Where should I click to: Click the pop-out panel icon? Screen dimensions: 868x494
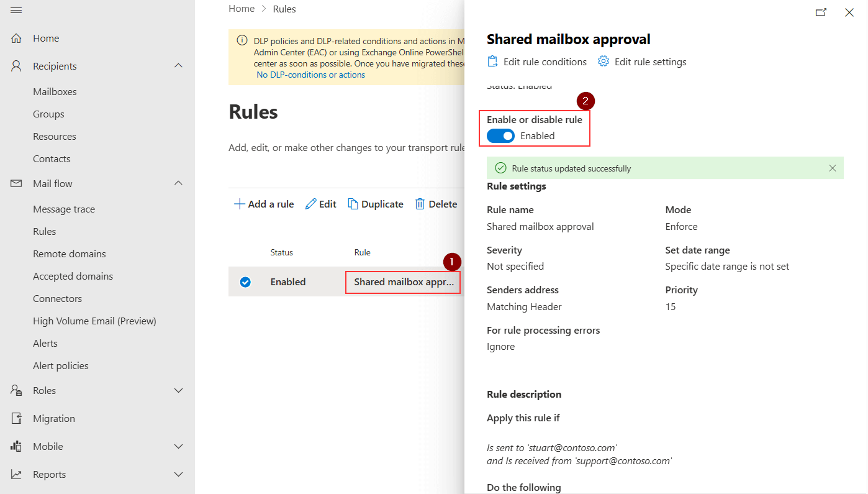[x=821, y=12]
